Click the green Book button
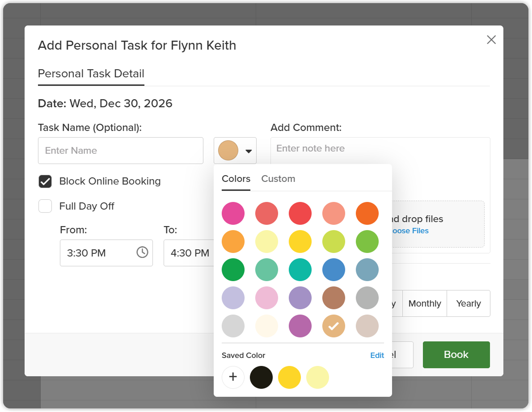 tap(456, 354)
